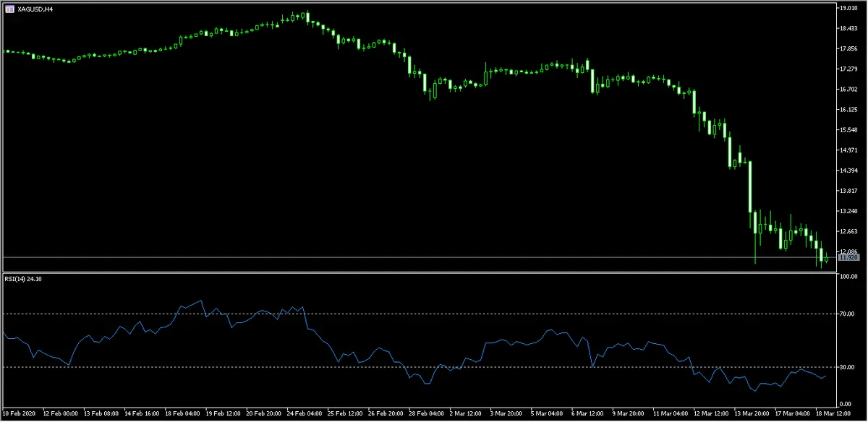The width and height of the screenshot is (868, 422).
Task: Click the 17.279 price scale label
Action: [x=848, y=69]
